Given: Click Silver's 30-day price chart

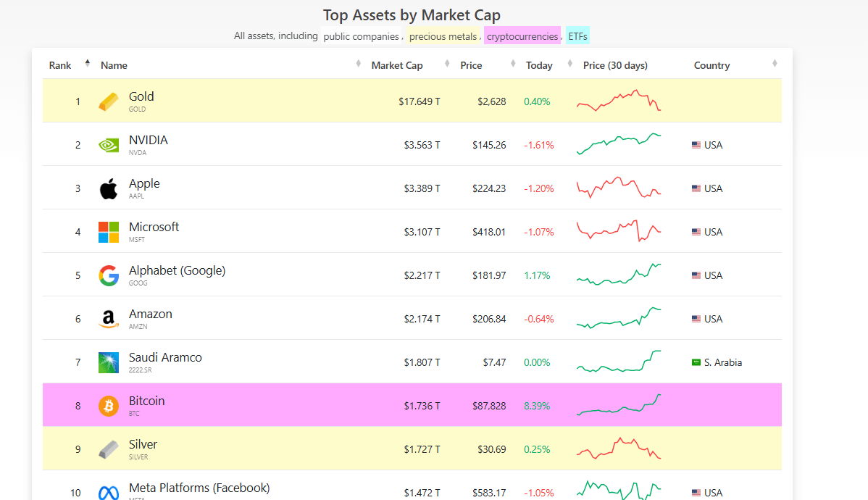Looking at the screenshot, I should tap(619, 449).
